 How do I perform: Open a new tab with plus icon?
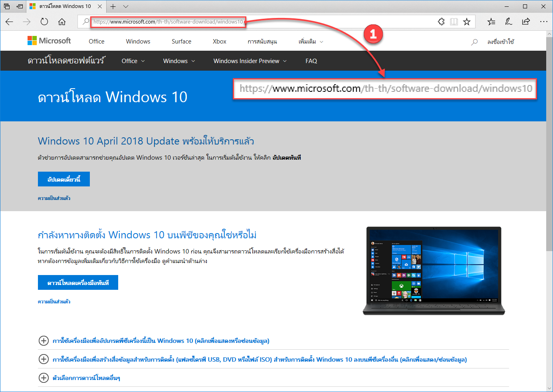[113, 6]
